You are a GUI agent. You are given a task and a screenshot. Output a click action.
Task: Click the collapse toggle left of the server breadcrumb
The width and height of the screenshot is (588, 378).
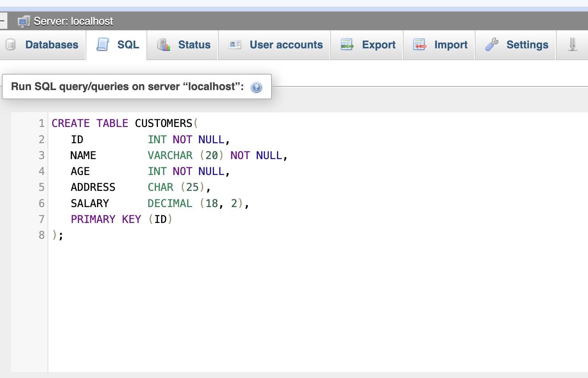(3, 21)
